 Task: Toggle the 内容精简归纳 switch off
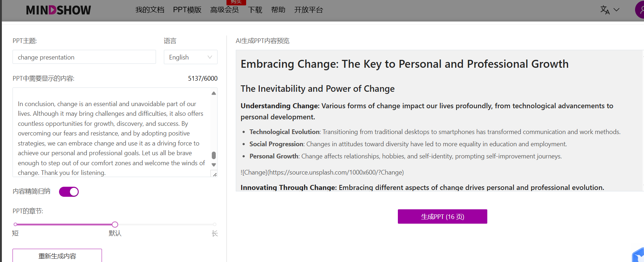click(x=69, y=192)
